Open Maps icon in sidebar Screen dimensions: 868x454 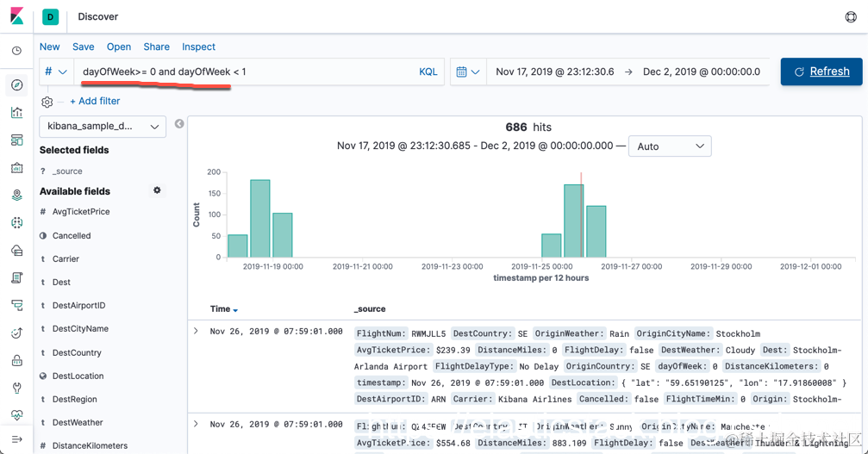pyautogui.click(x=17, y=196)
